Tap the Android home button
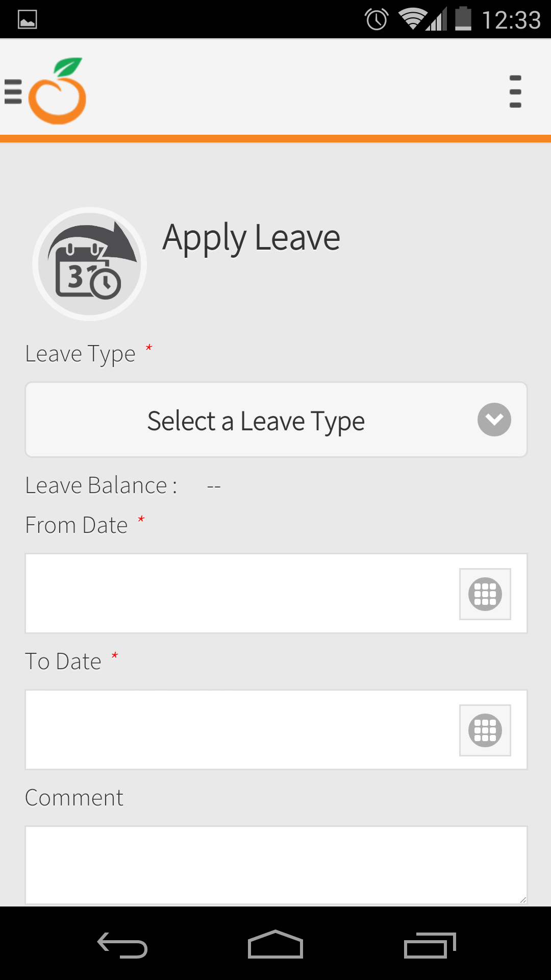This screenshot has height=980, width=551. pos(275,944)
